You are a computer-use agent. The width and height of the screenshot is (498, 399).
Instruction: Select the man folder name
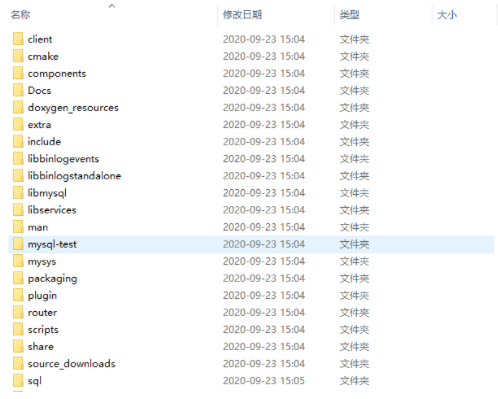tap(38, 227)
